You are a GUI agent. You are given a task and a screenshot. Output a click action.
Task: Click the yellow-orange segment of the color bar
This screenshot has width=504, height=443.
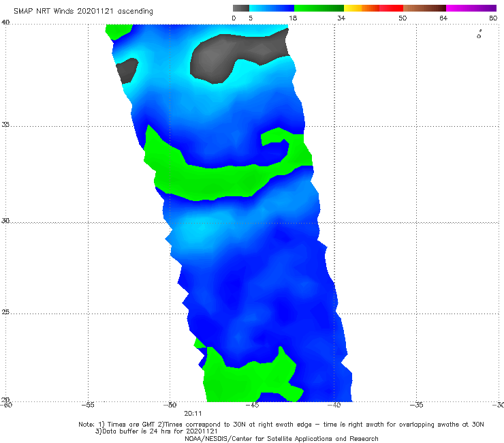361,8
